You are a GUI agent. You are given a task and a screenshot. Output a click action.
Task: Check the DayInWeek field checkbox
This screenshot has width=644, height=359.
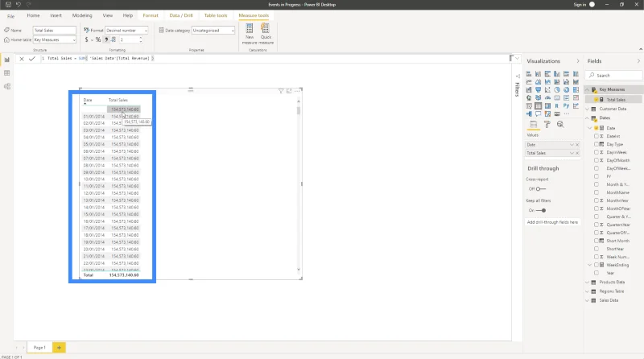tap(597, 152)
